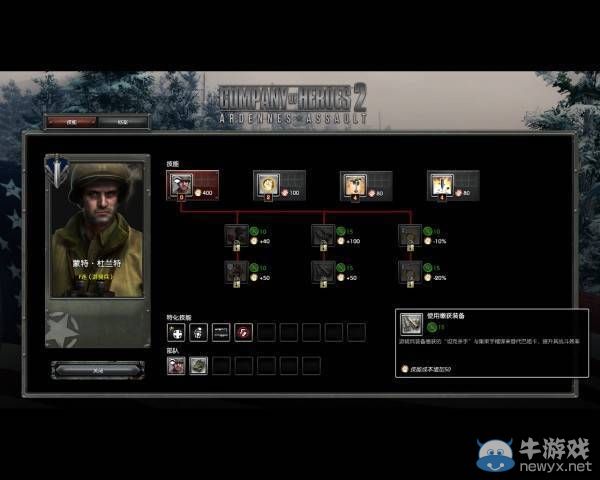
Task: Click the 部队 section heading
Action: click(x=173, y=350)
